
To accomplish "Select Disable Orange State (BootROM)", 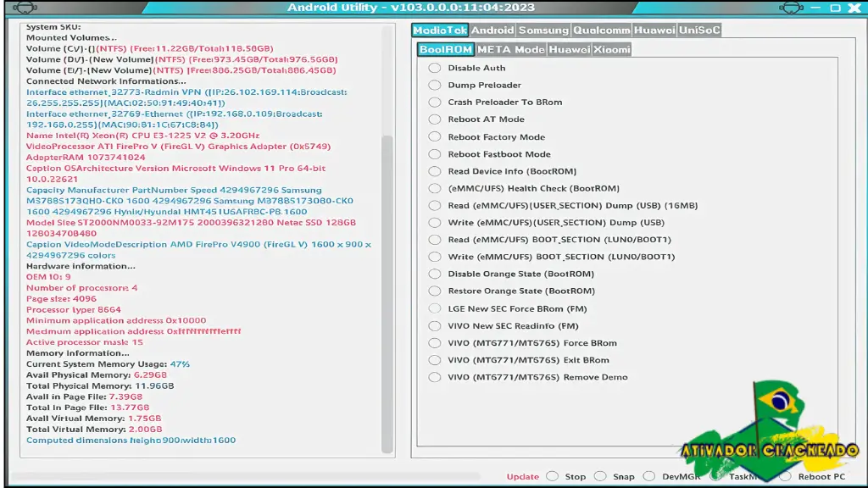I will click(435, 274).
